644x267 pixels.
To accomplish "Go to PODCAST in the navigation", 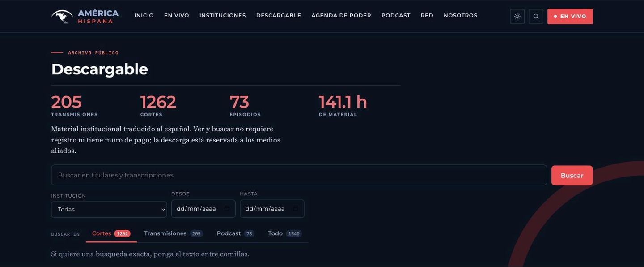I will [396, 15].
